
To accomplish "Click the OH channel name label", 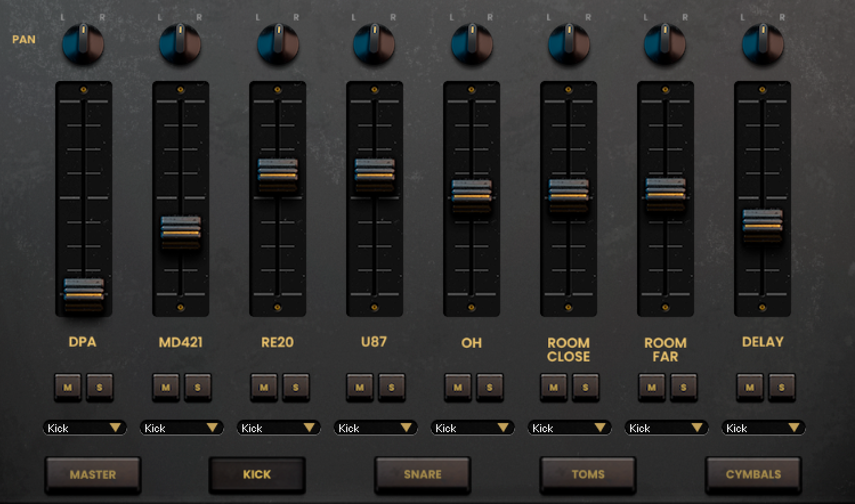I will [x=472, y=343].
